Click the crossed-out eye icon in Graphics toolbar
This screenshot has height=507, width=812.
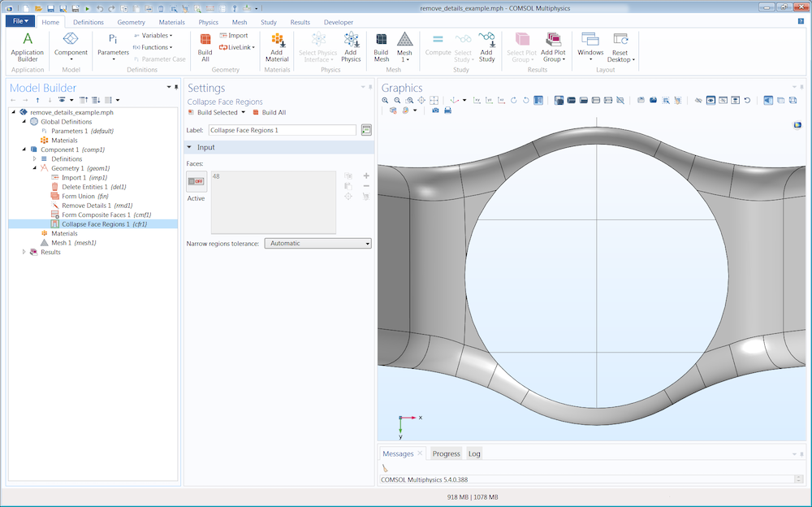[698, 101]
